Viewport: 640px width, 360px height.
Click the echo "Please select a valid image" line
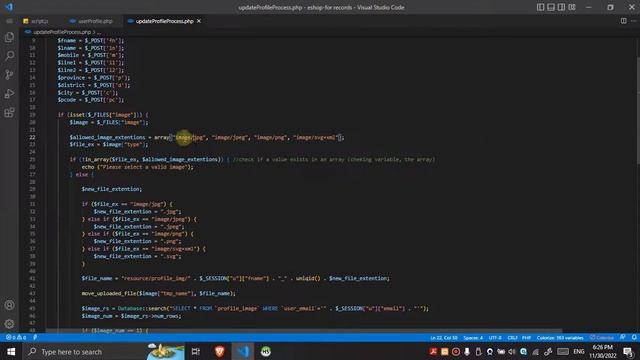[x=137, y=167]
